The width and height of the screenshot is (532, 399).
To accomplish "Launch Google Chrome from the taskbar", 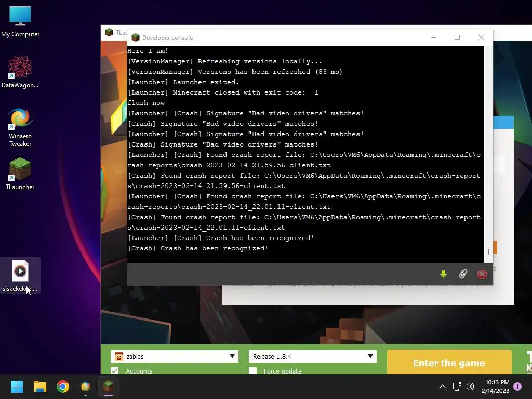I will pyautogui.click(x=63, y=387).
